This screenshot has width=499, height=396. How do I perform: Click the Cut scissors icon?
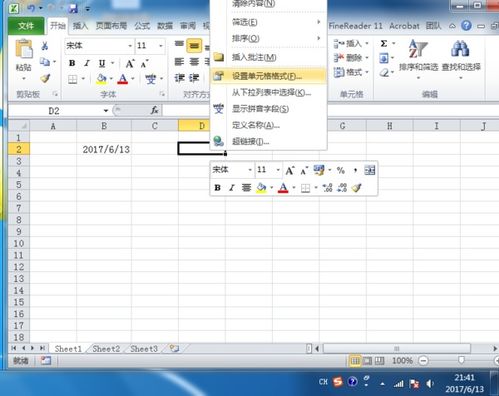45,46
